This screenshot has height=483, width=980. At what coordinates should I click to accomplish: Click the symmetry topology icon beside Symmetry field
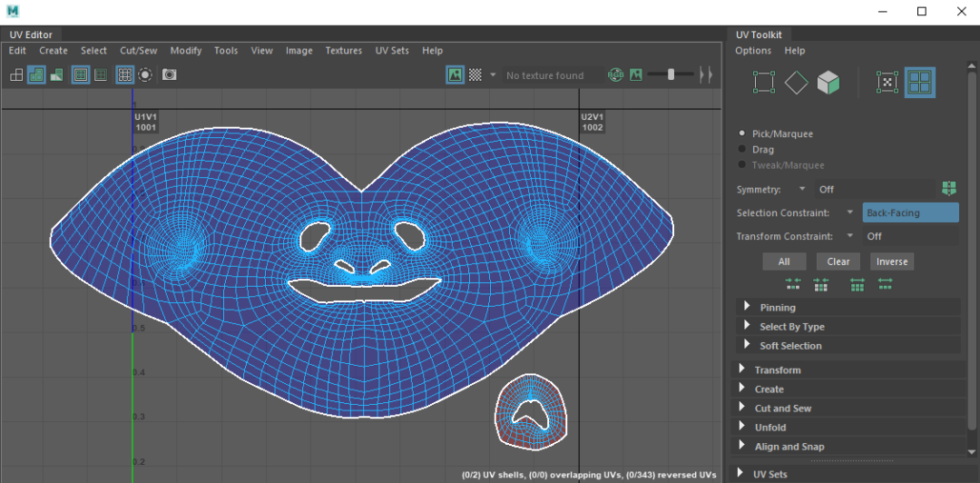[x=949, y=189]
